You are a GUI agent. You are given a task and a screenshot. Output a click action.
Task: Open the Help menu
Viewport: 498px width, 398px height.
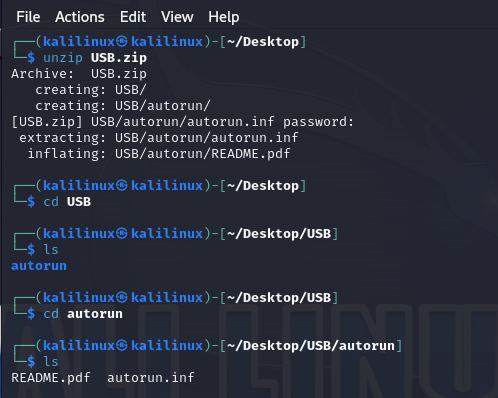coord(224,17)
